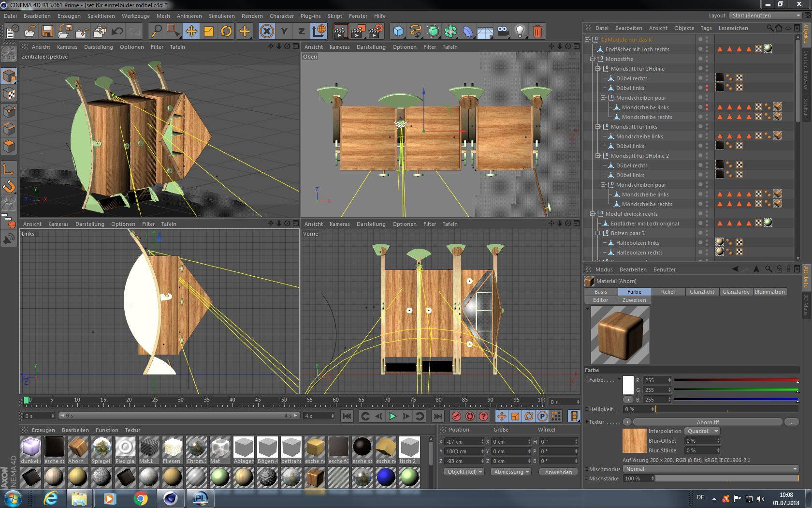Screen dimensions: 812x508
Task: Select the Rotate tool in top toolbar
Action: click(x=226, y=31)
